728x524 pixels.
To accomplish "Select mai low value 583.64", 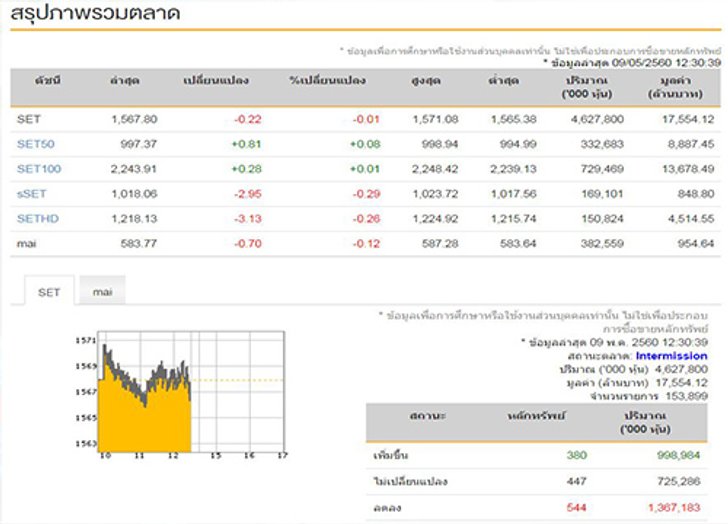I will pyautogui.click(x=518, y=244).
